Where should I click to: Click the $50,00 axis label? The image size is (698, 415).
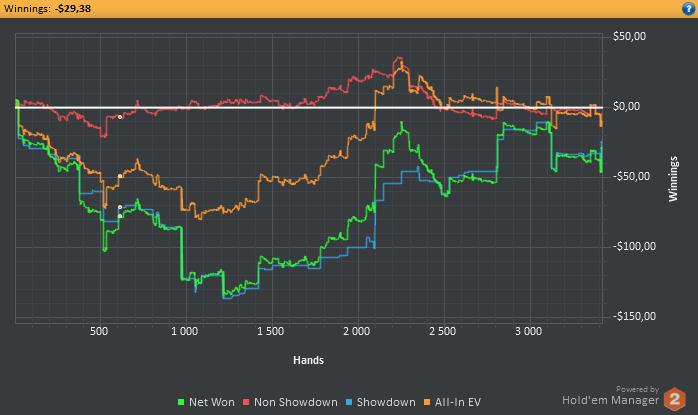(x=629, y=37)
